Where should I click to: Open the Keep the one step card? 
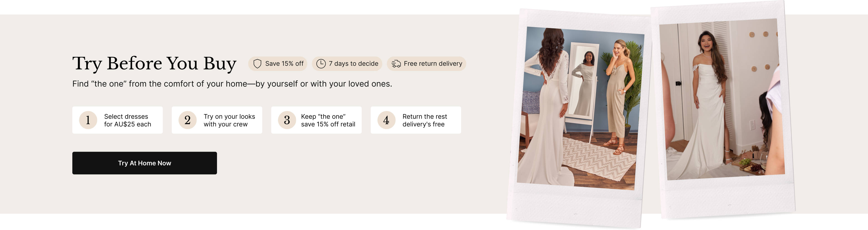click(x=316, y=120)
